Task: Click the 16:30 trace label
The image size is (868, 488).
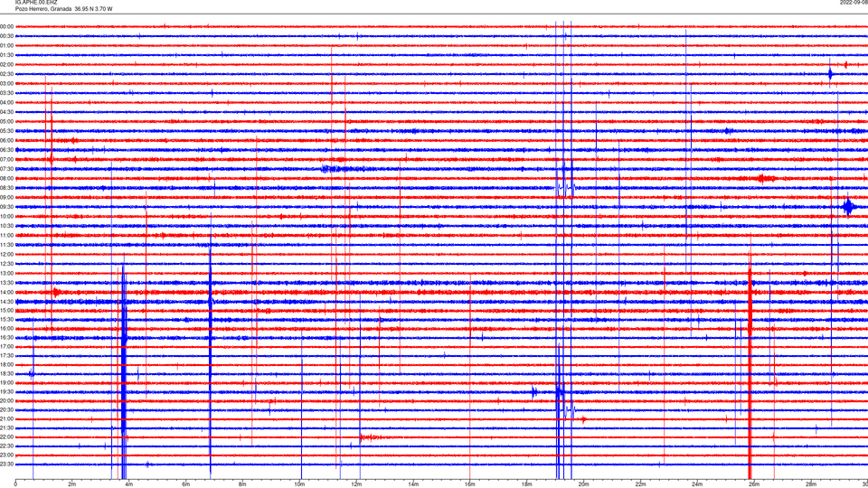Action: (x=6, y=337)
